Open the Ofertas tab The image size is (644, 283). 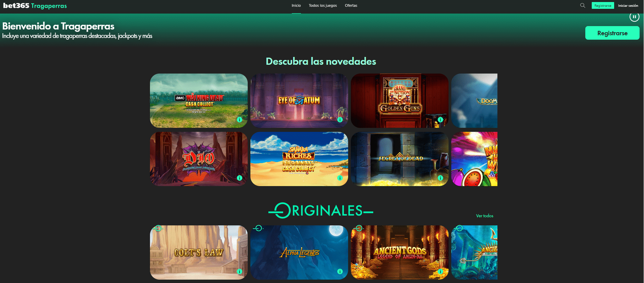(x=351, y=5)
